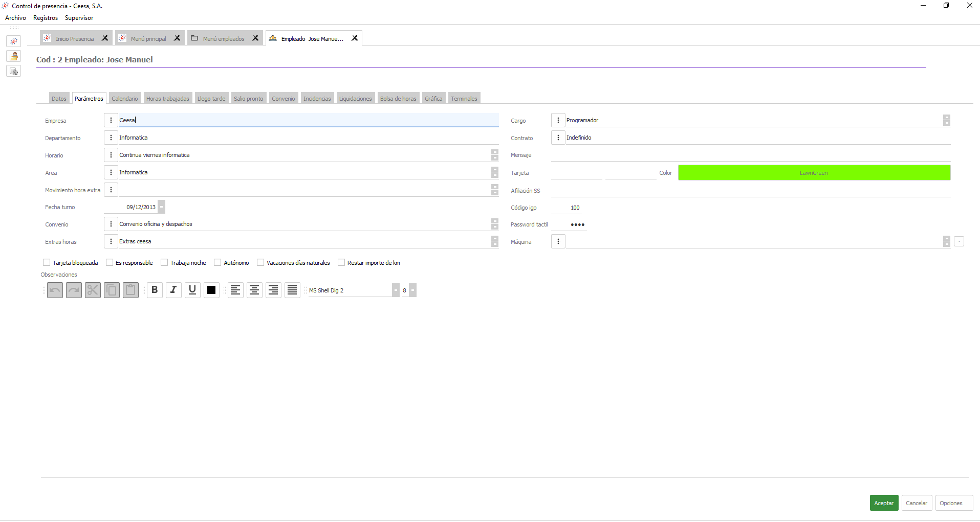
Task: Click the Código igp input field
Action: pyautogui.click(x=567, y=208)
